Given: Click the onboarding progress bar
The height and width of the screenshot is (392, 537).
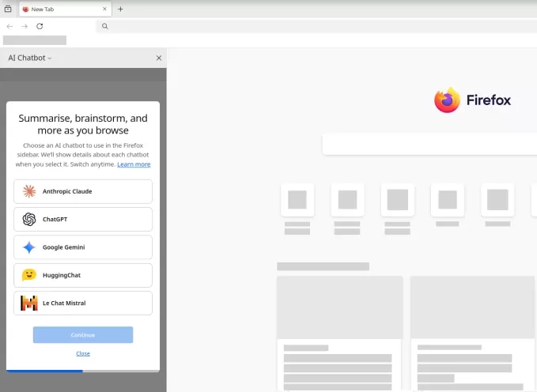Looking at the screenshot, I should pyautogui.click(x=83, y=371).
